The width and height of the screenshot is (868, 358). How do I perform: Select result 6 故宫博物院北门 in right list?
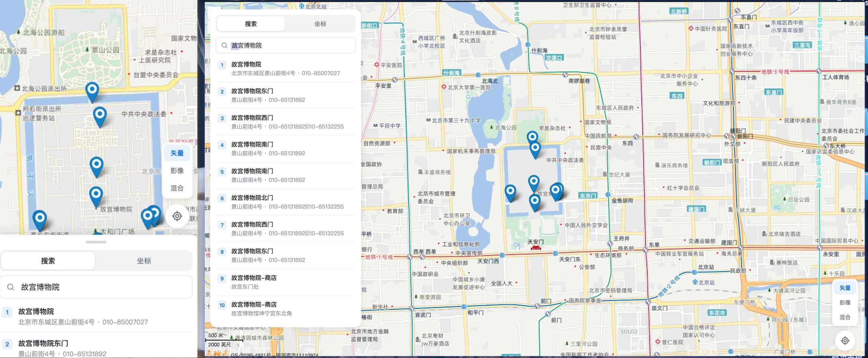pos(285,202)
